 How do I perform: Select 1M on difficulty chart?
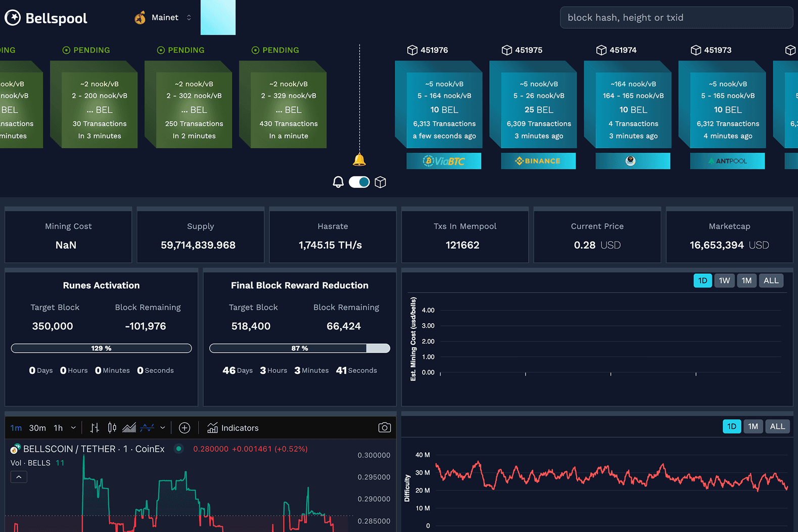tap(753, 426)
